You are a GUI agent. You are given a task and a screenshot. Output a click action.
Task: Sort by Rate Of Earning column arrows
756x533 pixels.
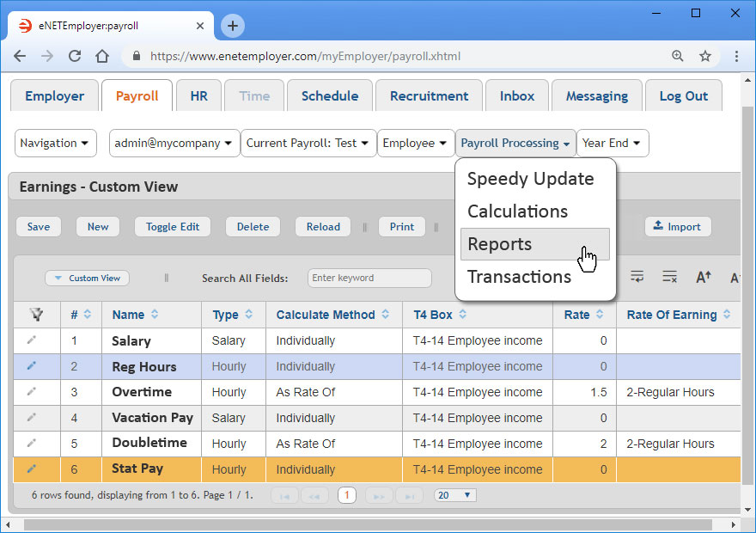pyautogui.click(x=727, y=315)
